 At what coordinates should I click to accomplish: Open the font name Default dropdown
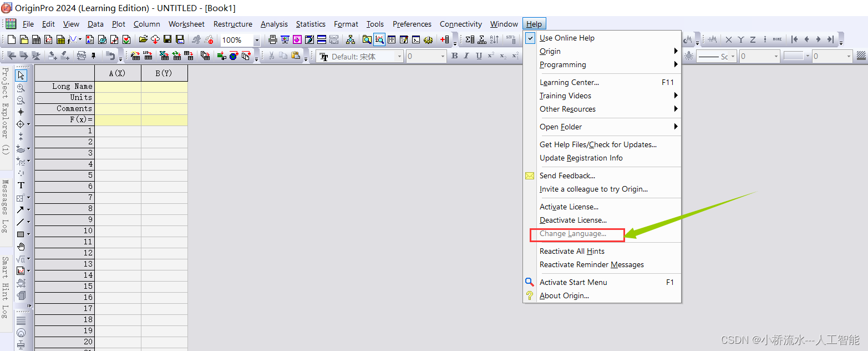pos(399,57)
